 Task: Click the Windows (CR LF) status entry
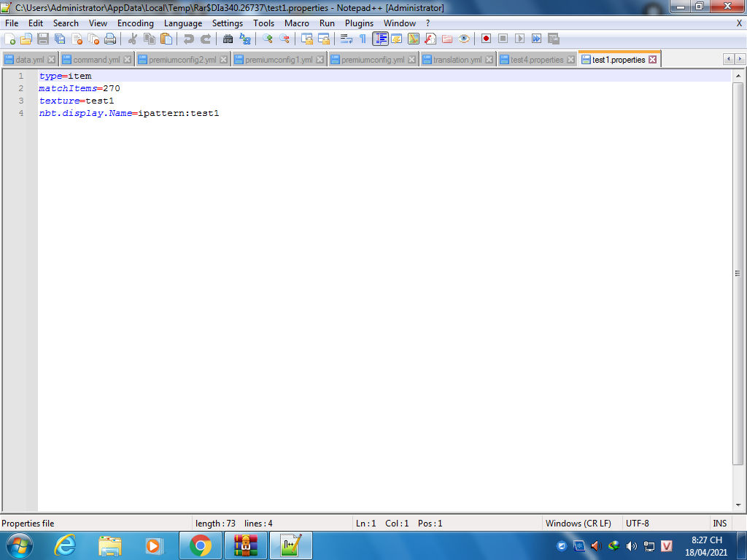pyautogui.click(x=578, y=524)
